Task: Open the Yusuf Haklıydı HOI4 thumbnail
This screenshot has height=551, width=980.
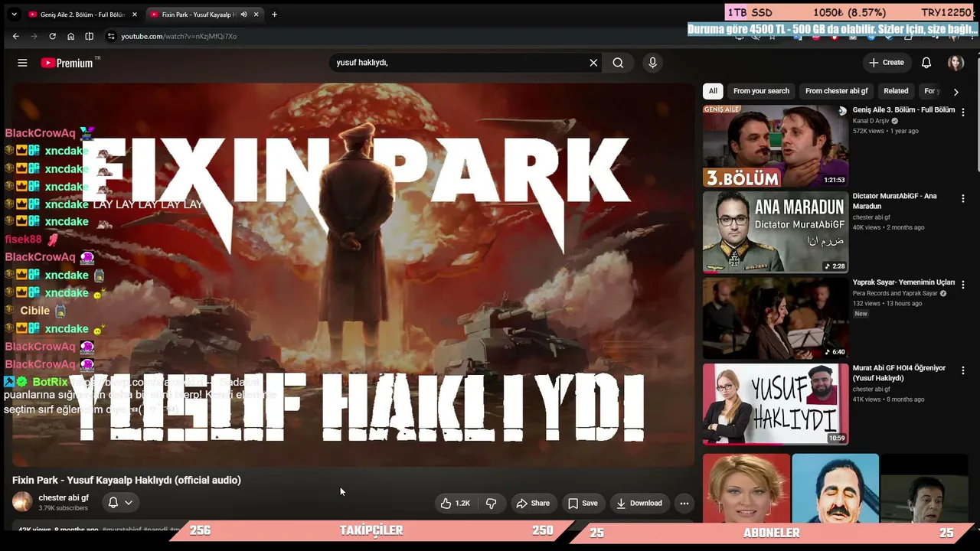Action: (x=776, y=404)
